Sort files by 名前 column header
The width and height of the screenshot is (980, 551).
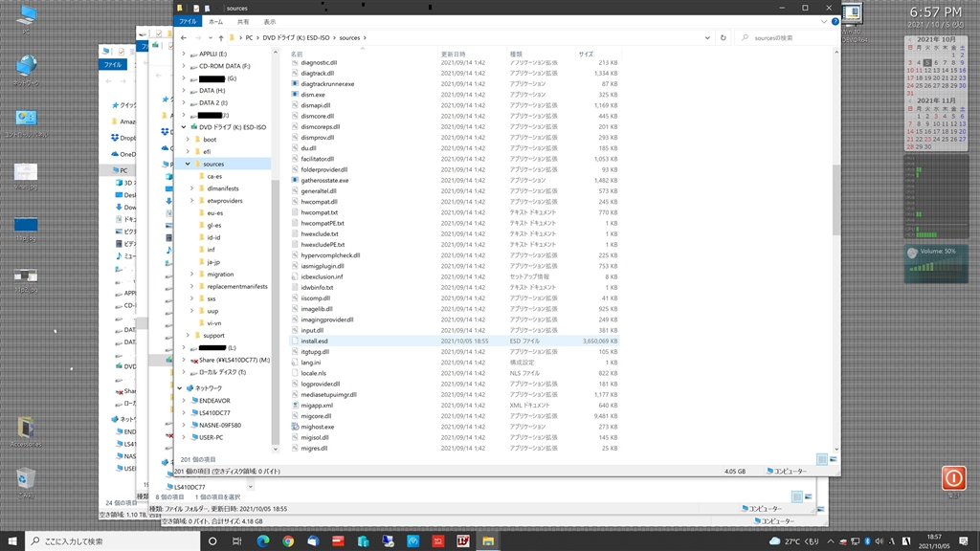[x=297, y=55]
